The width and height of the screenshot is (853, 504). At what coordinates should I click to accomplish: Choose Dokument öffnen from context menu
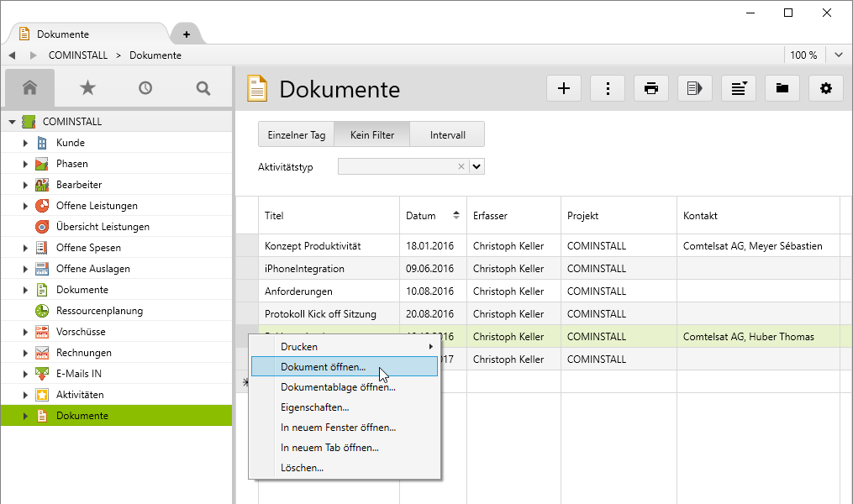(324, 367)
